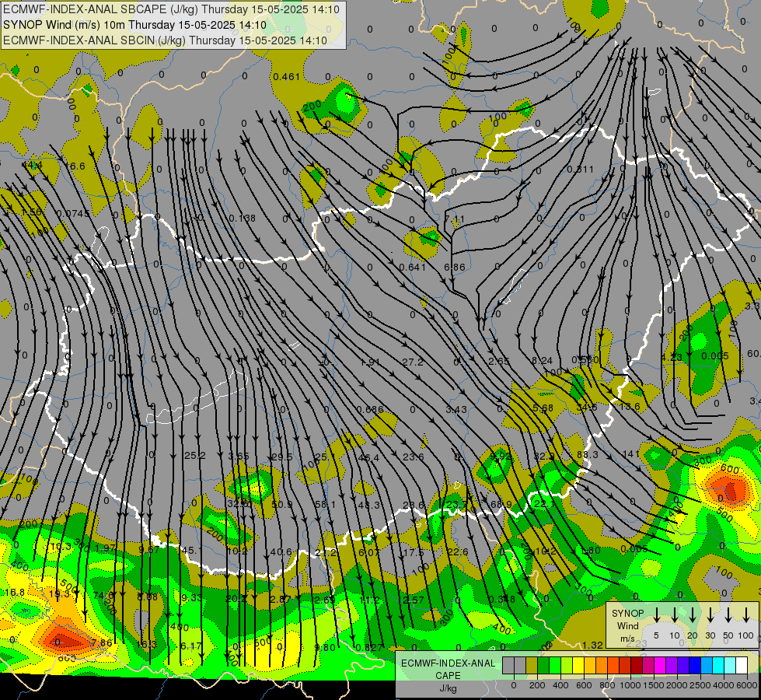Image resolution: width=761 pixels, height=700 pixels.
Task: Click the ECMWF-INDEX-ANAL CAPE legend label
Action: pyautogui.click(x=448, y=675)
